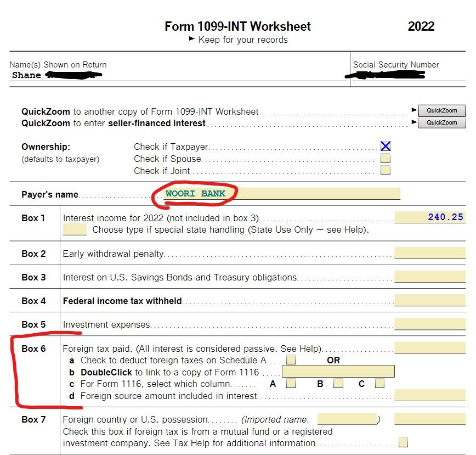
Task: Check Form 1116 column A box
Action: point(291,383)
